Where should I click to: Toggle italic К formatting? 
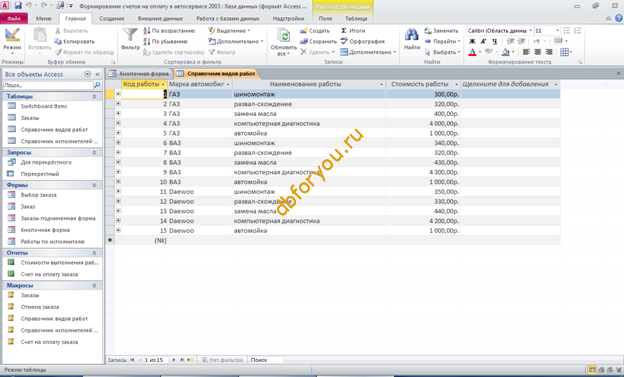tap(483, 41)
